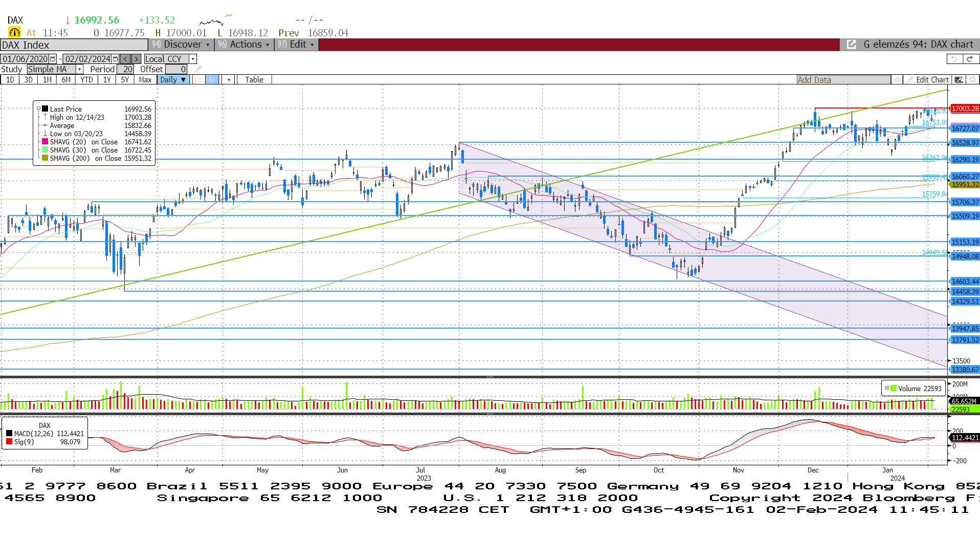Click the Add Data field
This screenshot has width=980, height=538.
(x=843, y=79)
